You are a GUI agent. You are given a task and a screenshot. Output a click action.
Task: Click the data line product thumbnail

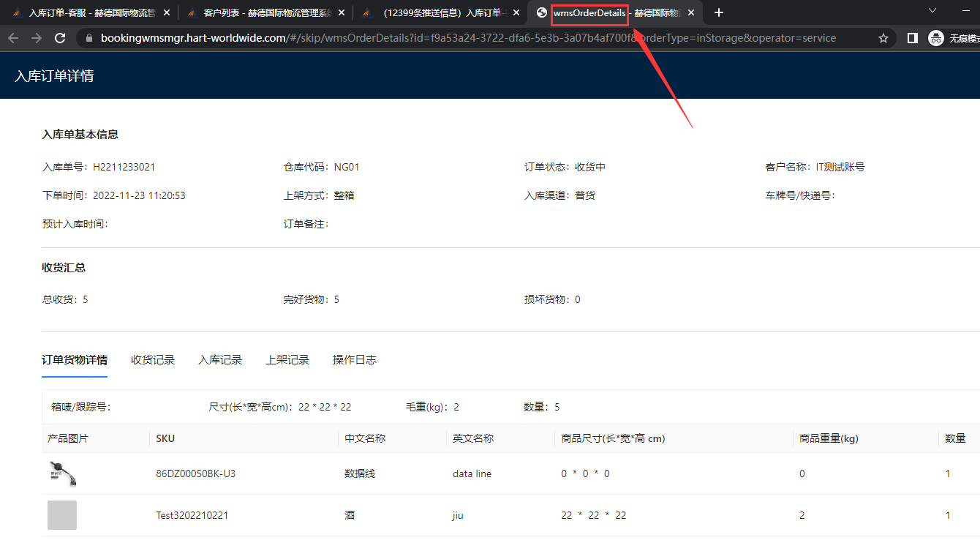62,473
